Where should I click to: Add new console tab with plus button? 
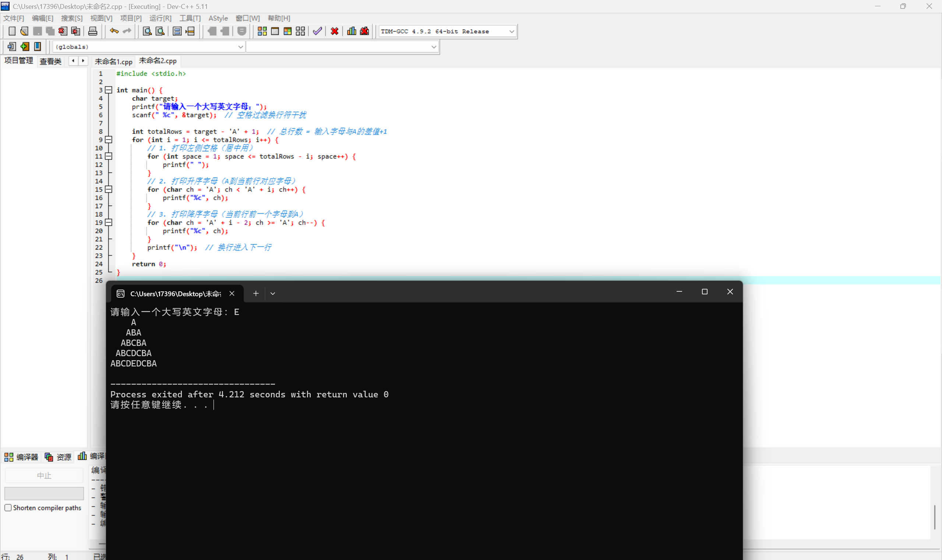(255, 293)
